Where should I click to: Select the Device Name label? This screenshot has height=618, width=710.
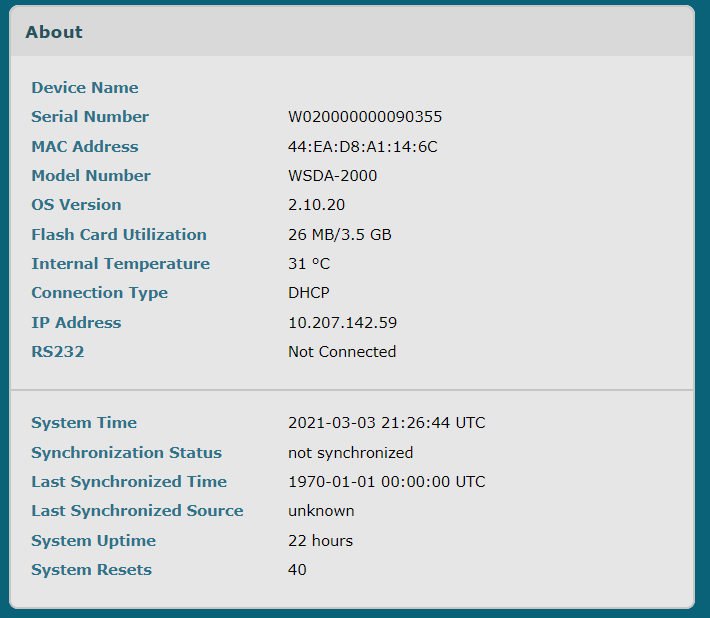pos(85,87)
